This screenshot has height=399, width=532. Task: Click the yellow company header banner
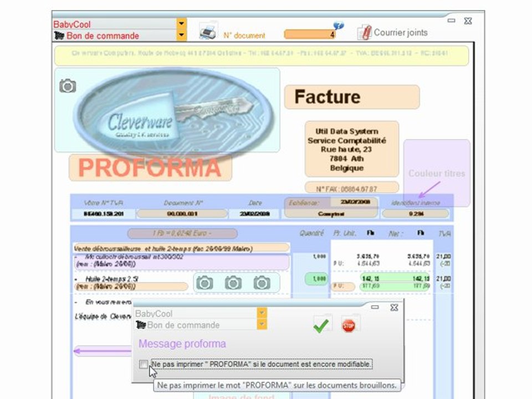(x=261, y=55)
